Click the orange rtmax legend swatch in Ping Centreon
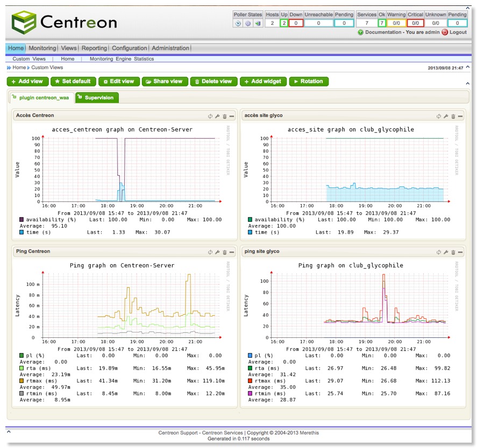Viewport: 477px width, 448px height. (21, 381)
